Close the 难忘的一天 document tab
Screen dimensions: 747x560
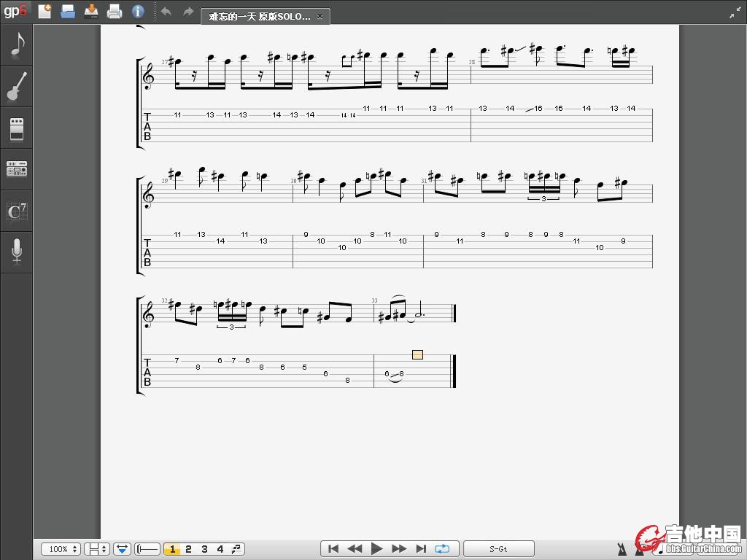click(x=320, y=16)
